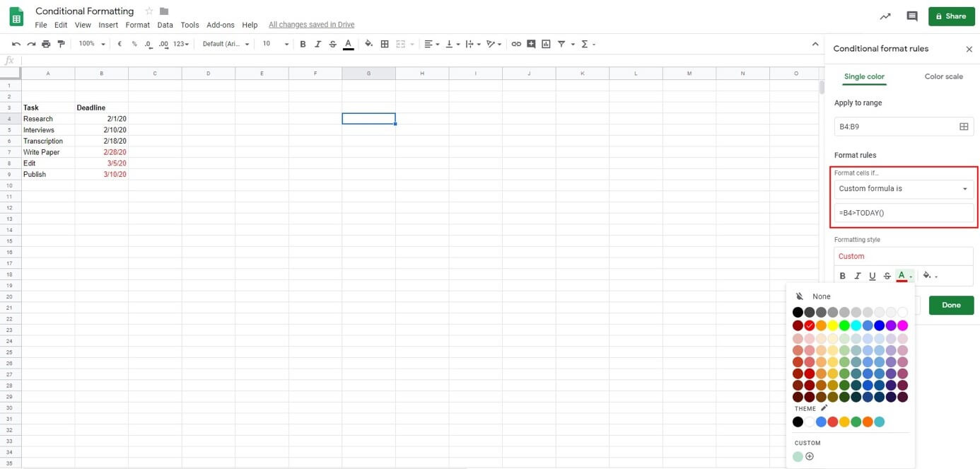Toggle underline in the Formatting style bar
The width and height of the screenshot is (980, 469).
pos(872,276)
